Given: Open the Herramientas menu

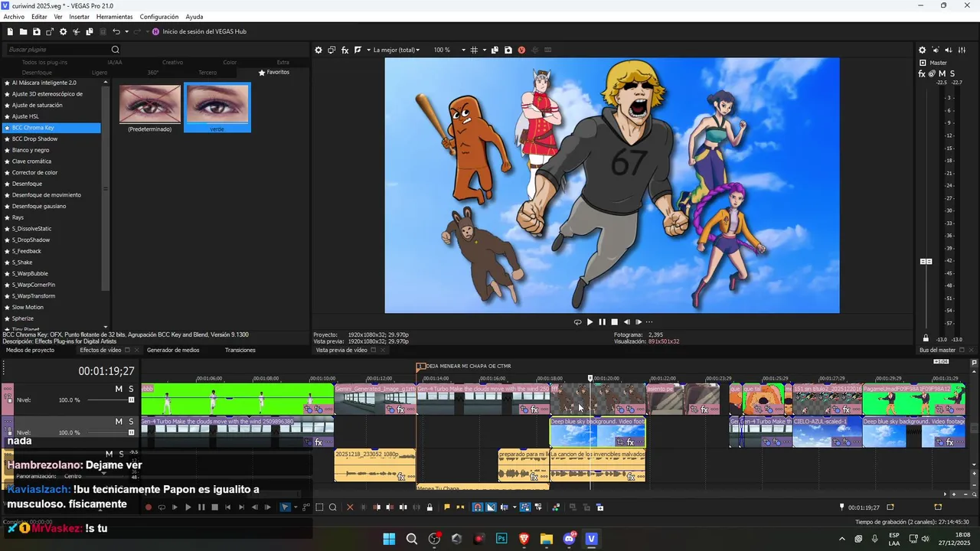Looking at the screenshot, I should click(114, 17).
